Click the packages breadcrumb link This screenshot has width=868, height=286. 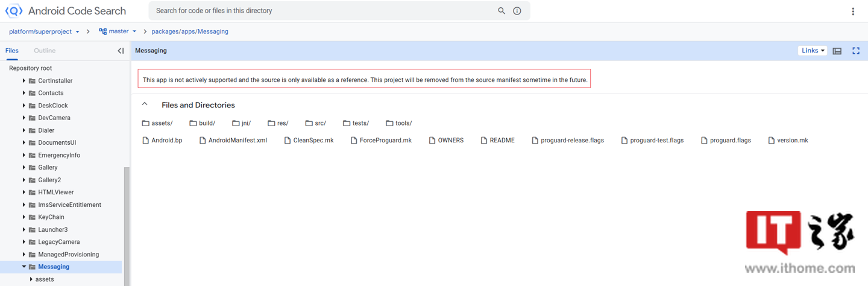(165, 31)
